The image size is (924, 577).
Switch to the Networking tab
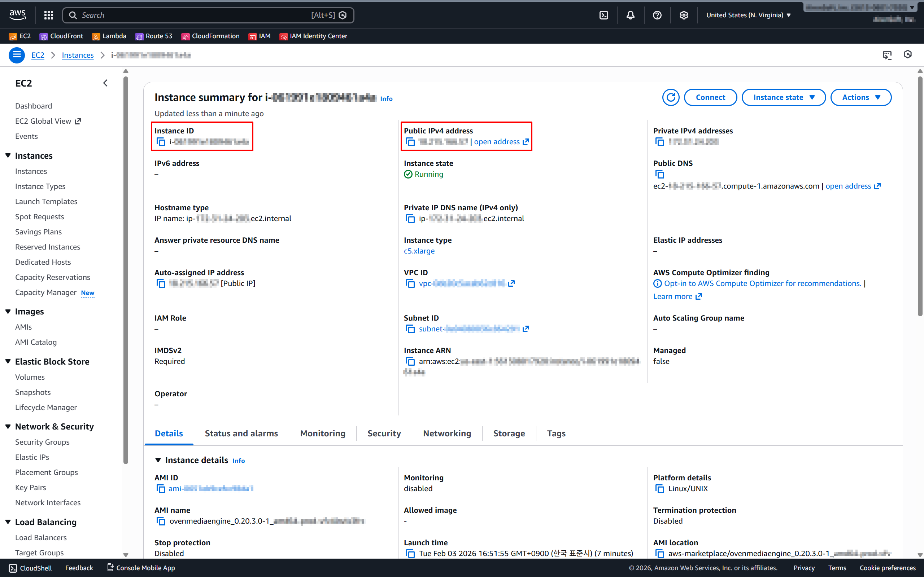click(x=447, y=433)
